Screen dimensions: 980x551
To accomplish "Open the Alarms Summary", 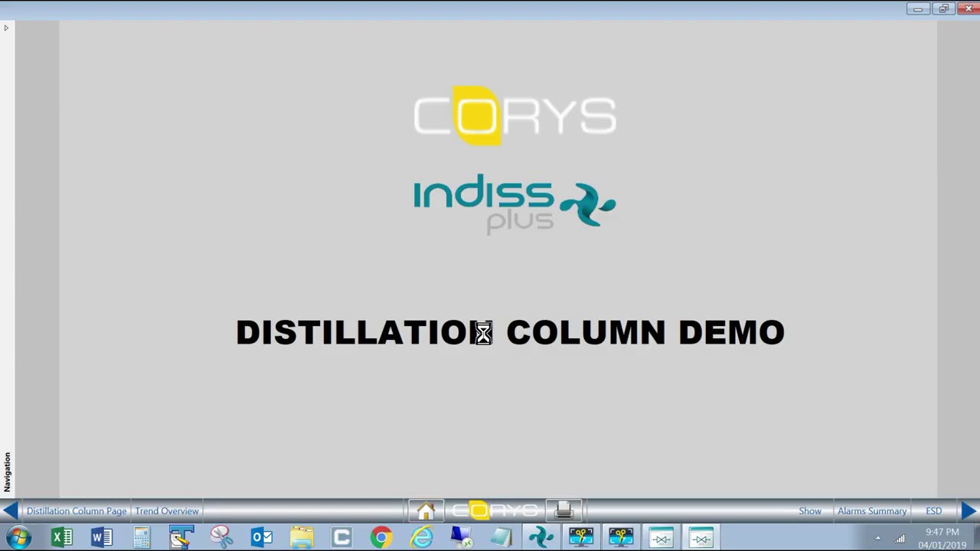I will click(872, 511).
